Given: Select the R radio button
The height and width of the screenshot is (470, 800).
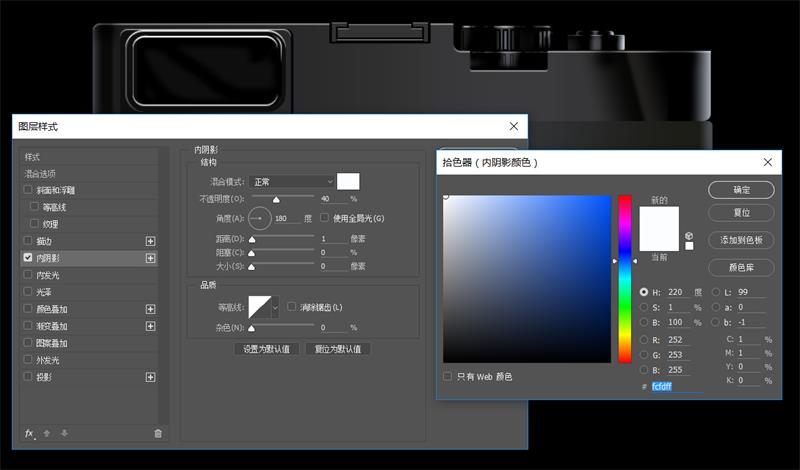Looking at the screenshot, I should (644, 341).
